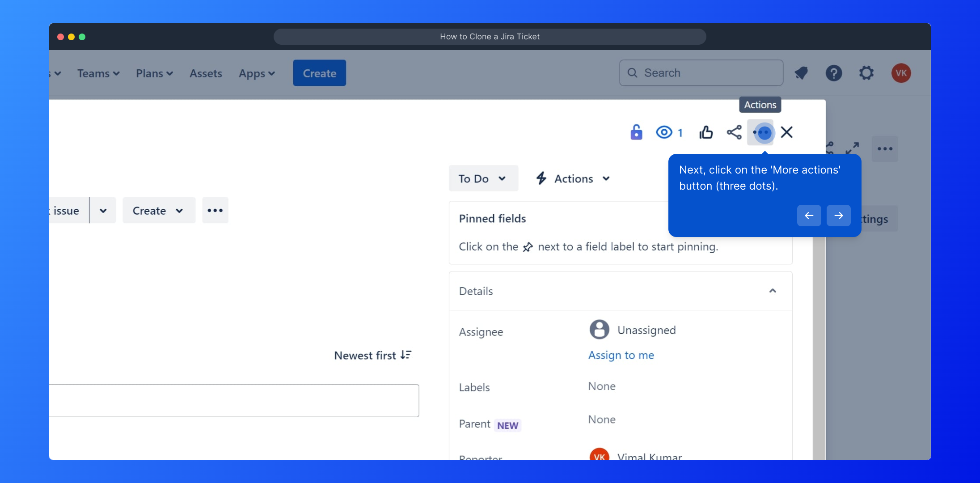The height and width of the screenshot is (483, 980).
Task: Open the notifications icon in top bar
Action: 801,73
